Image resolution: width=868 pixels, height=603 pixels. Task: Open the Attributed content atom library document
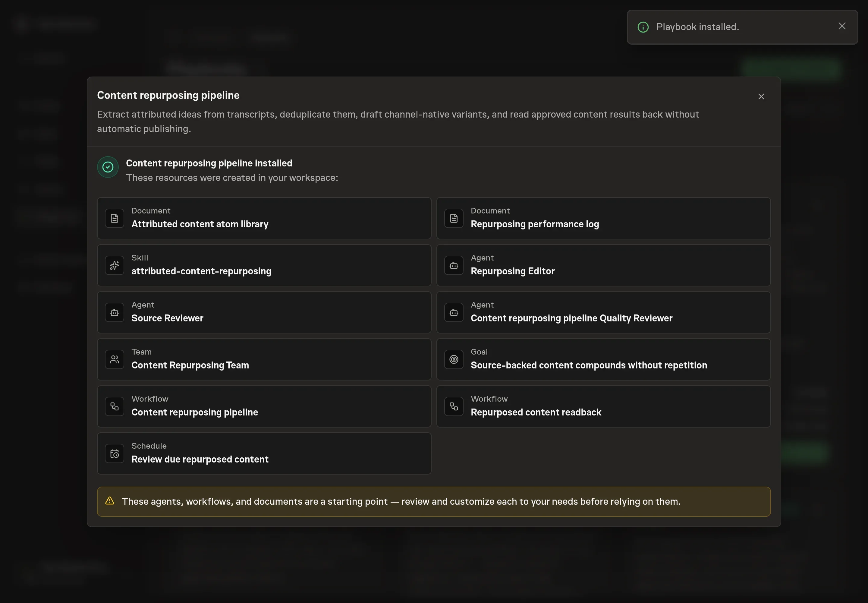pos(264,218)
